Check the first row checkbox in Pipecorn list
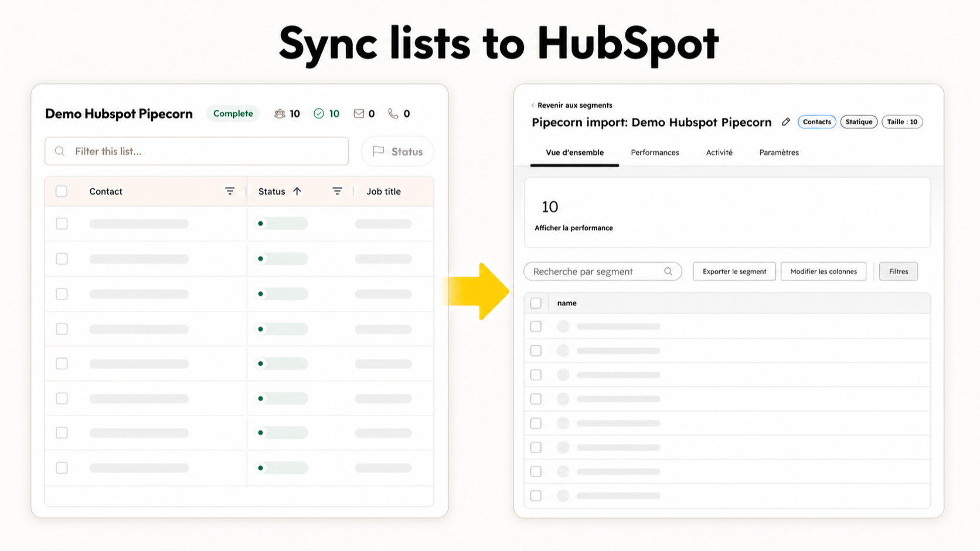Screen dimensions: 980x551 tap(62, 223)
